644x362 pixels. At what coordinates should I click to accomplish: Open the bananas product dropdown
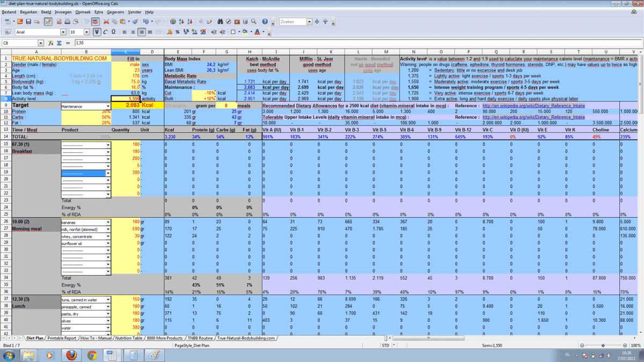pyautogui.click(x=107, y=222)
